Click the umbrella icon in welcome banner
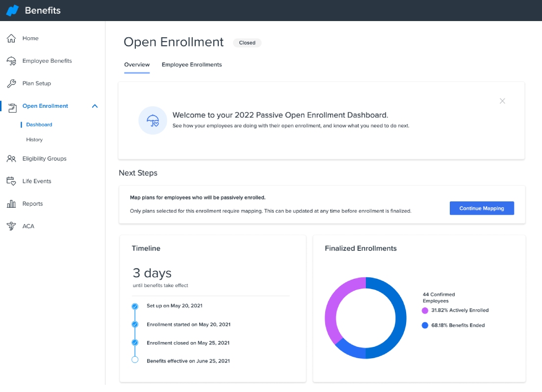Screen dimensions: 542x392 (x=153, y=121)
